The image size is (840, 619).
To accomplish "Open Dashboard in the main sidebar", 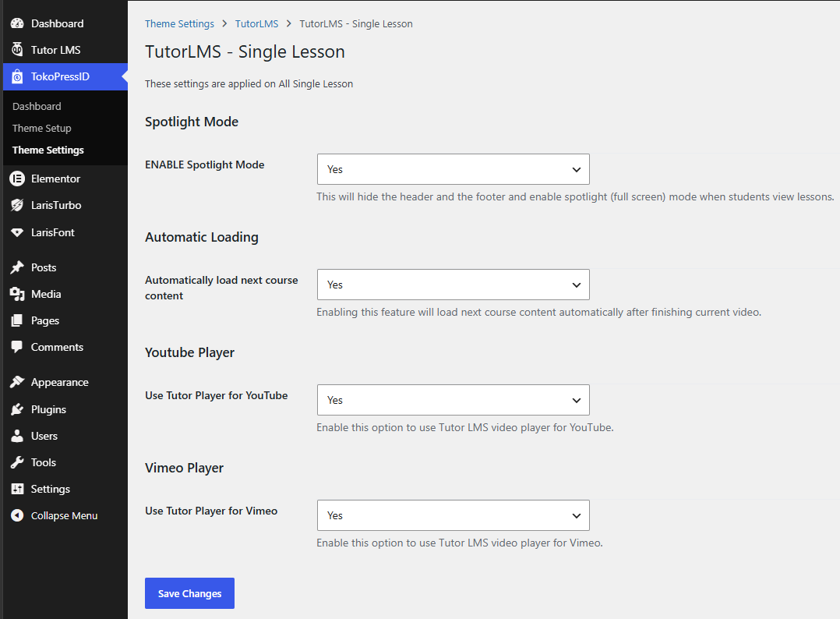I will [x=58, y=23].
